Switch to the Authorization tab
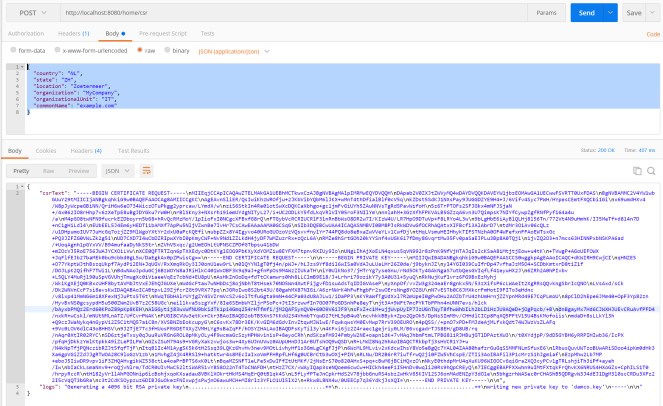 click(25, 32)
